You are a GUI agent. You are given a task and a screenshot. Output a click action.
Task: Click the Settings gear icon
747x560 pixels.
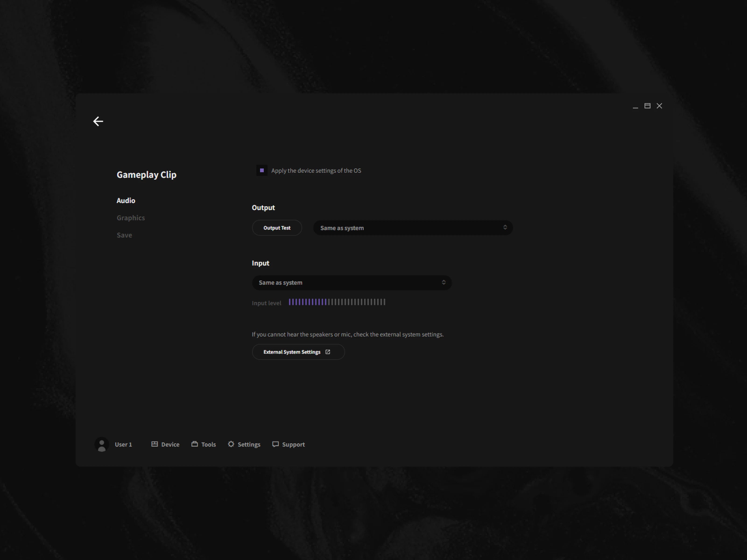pyautogui.click(x=231, y=444)
